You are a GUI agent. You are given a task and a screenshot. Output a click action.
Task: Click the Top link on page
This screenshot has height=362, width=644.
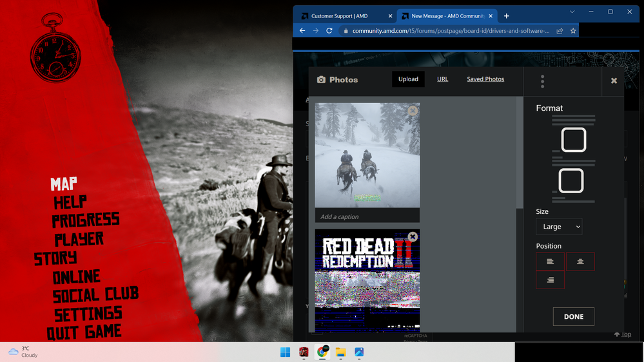click(x=623, y=334)
